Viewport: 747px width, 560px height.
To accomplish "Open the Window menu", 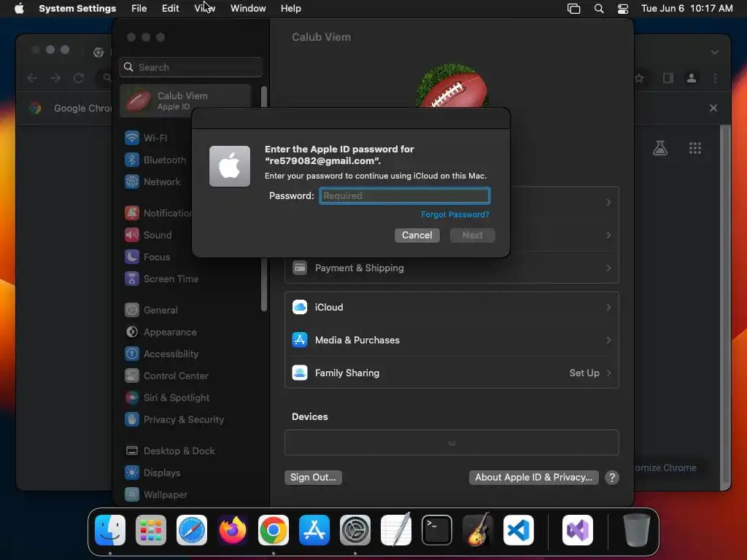I will click(248, 9).
